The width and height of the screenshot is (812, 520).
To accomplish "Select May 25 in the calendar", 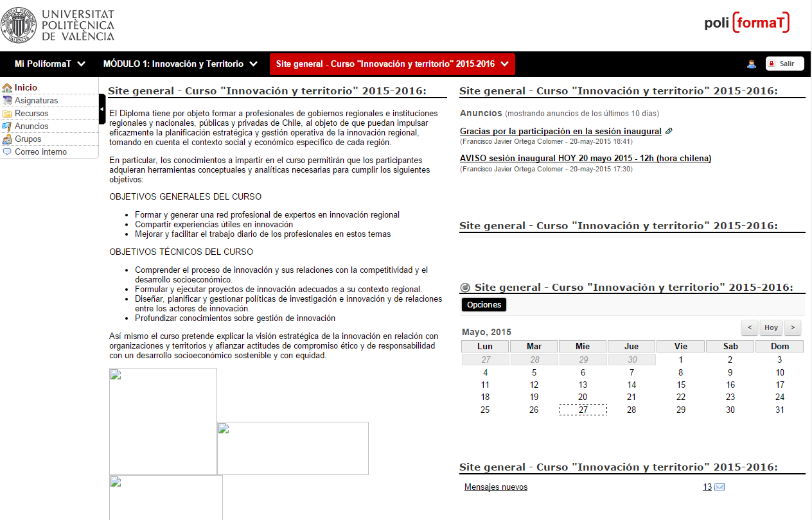I will tap(485, 410).
